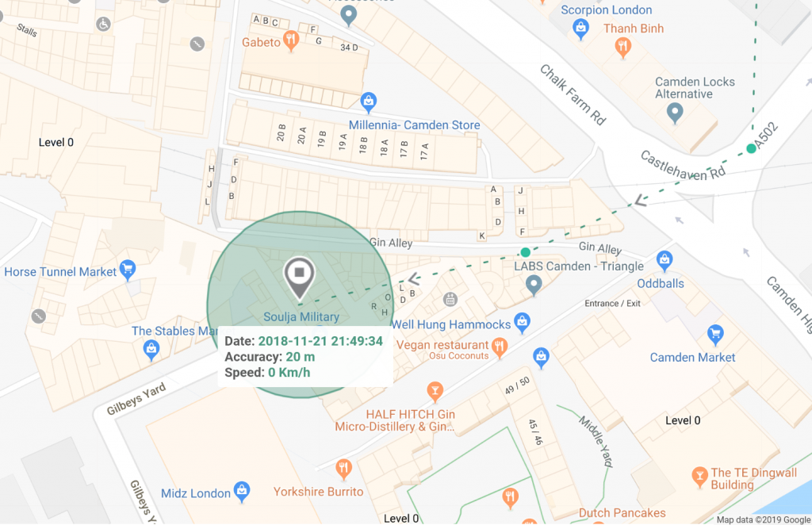
Task: Open the HALF HITCH Gin cocktail icon
Action: click(x=435, y=392)
